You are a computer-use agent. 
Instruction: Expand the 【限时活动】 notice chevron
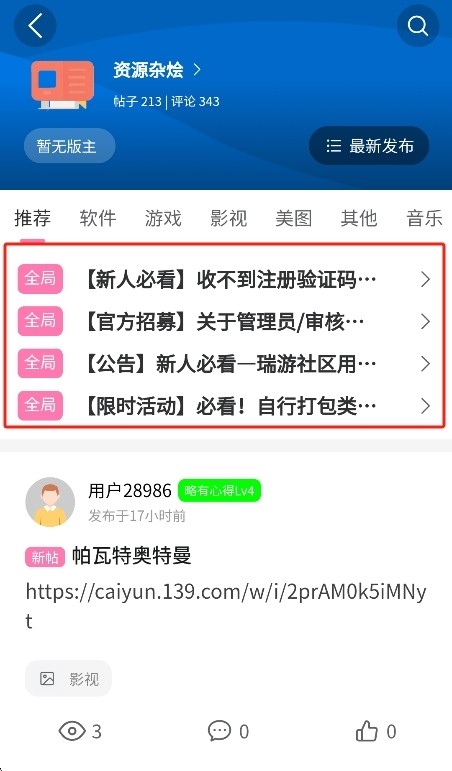425,406
